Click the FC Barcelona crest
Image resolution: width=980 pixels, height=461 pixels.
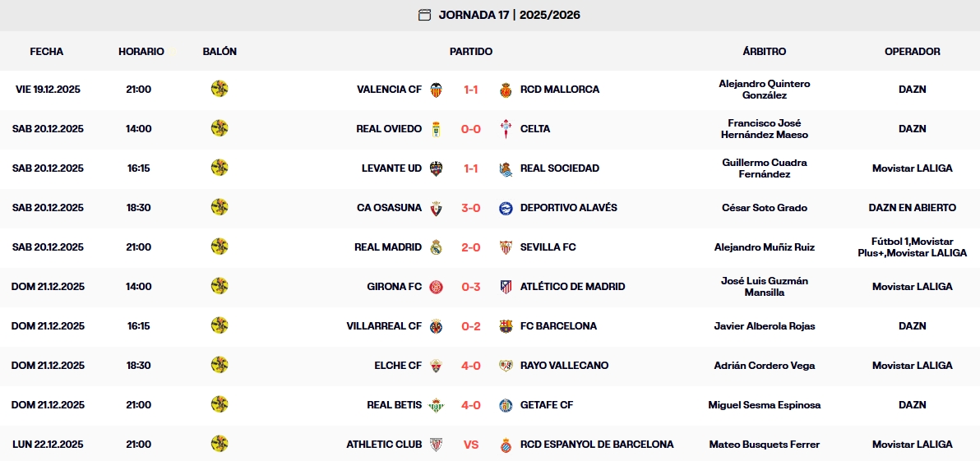click(x=506, y=326)
